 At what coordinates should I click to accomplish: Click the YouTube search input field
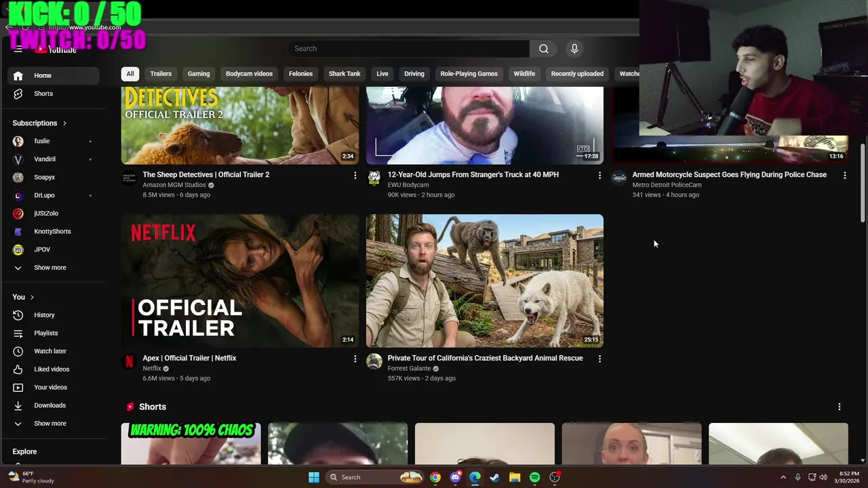(x=409, y=49)
